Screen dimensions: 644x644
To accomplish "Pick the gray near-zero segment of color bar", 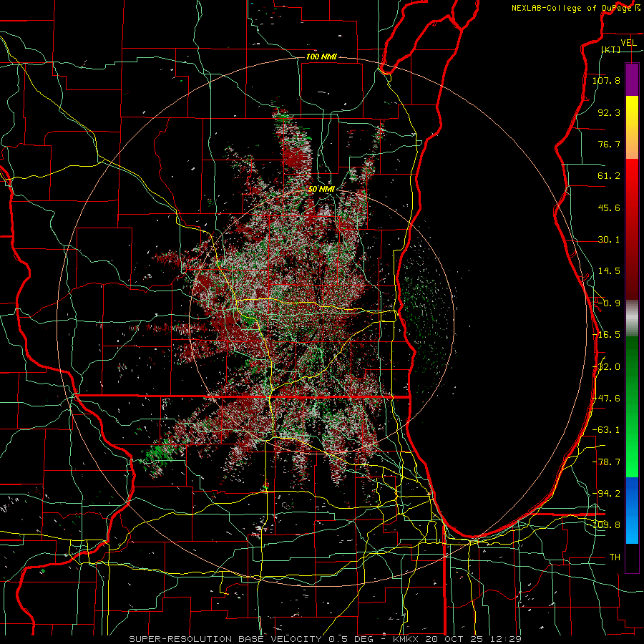I will coord(632,318).
